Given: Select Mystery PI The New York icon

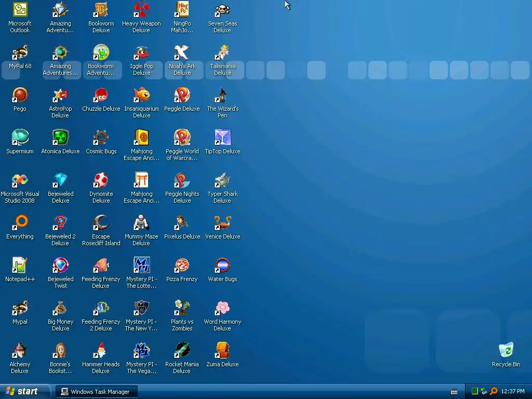Looking at the screenshot, I should 141,308.
